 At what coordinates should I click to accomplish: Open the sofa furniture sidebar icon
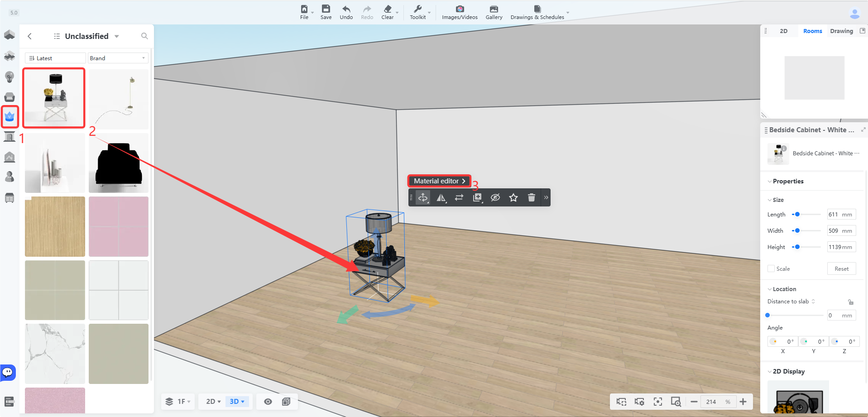point(10,97)
